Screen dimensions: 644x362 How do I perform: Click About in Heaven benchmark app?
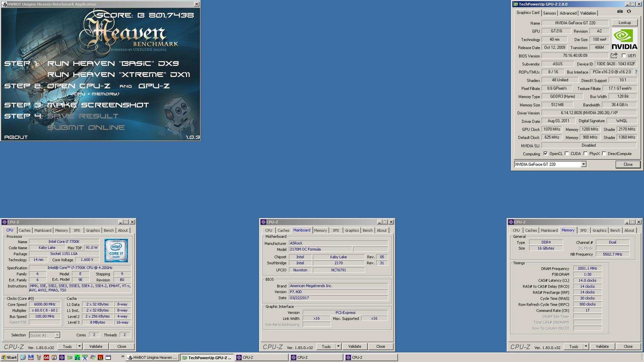(x=16, y=137)
